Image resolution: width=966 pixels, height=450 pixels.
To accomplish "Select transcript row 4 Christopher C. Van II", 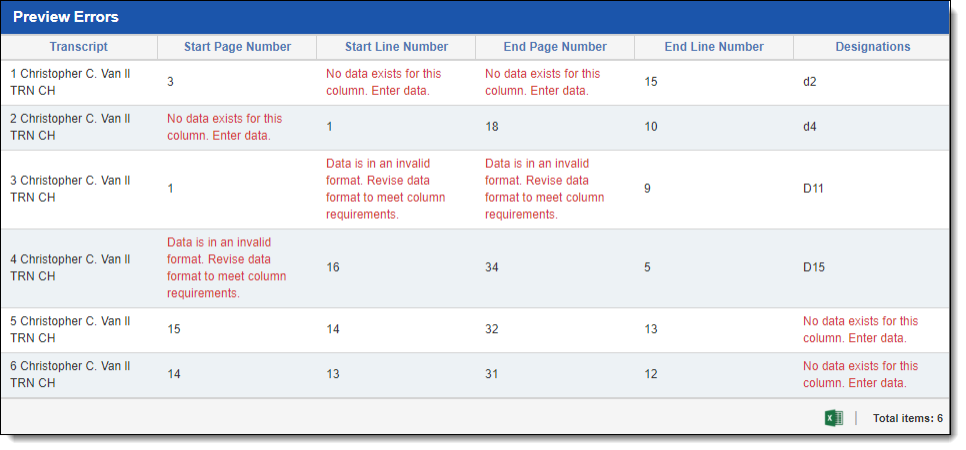I will pyautogui.click(x=70, y=268).
